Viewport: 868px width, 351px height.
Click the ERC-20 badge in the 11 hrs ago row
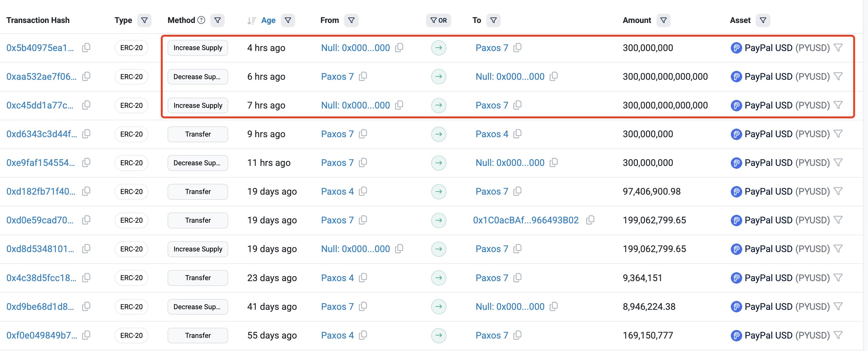(x=131, y=163)
